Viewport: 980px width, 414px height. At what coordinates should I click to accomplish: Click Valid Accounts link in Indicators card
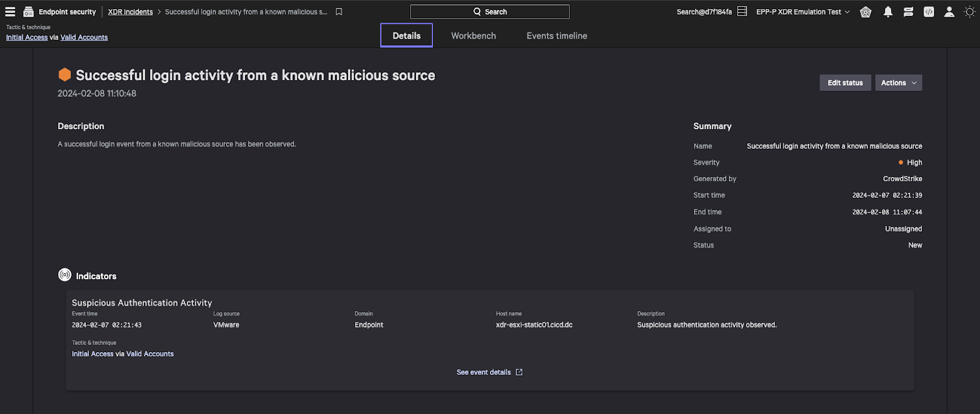(x=150, y=354)
